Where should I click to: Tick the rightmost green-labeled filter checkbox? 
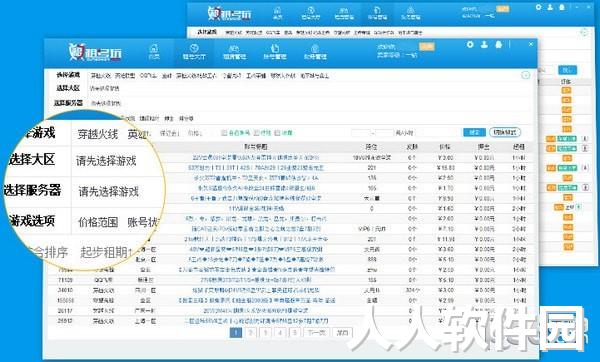pyautogui.click(x=277, y=133)
